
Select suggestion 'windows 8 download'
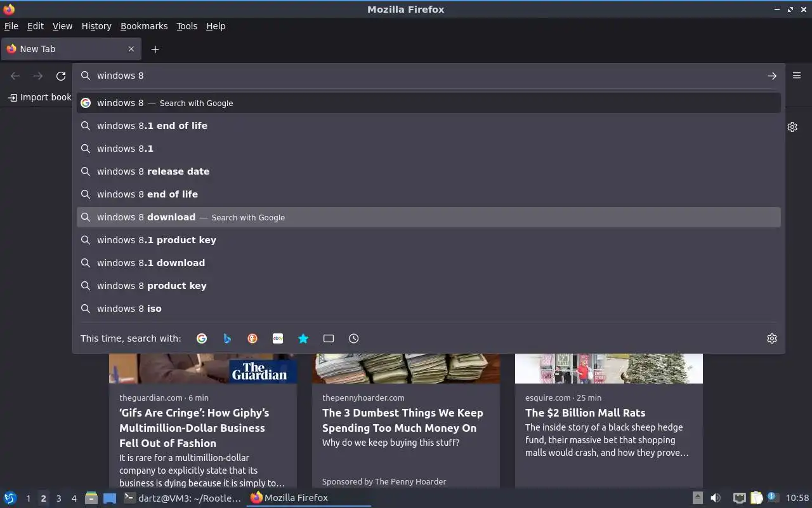coord(429,217)
